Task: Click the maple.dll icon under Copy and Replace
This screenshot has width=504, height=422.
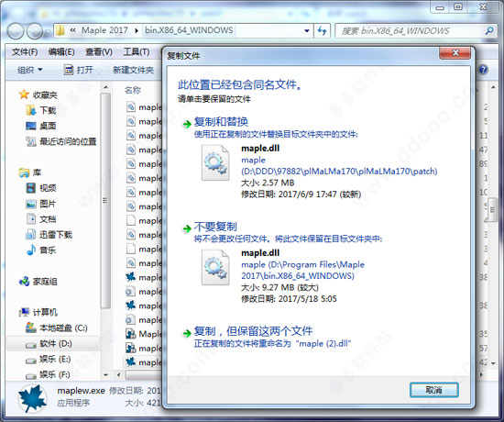Action: (x=215, y=162)
